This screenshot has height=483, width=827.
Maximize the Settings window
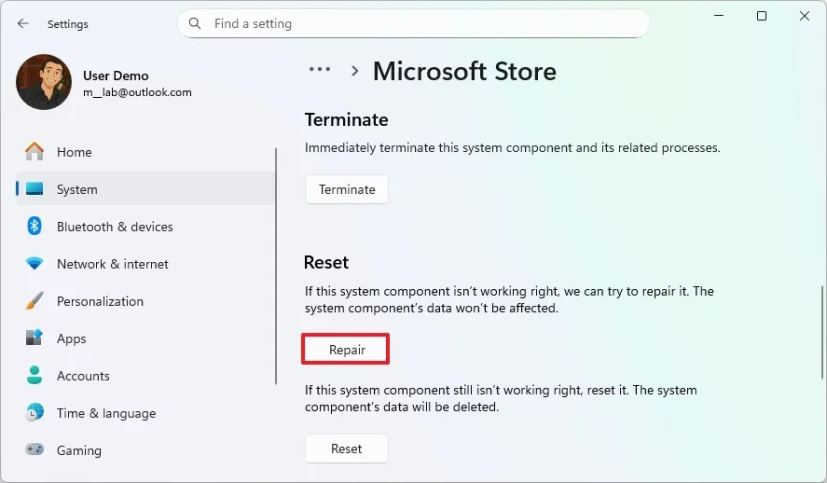(762, 16)
